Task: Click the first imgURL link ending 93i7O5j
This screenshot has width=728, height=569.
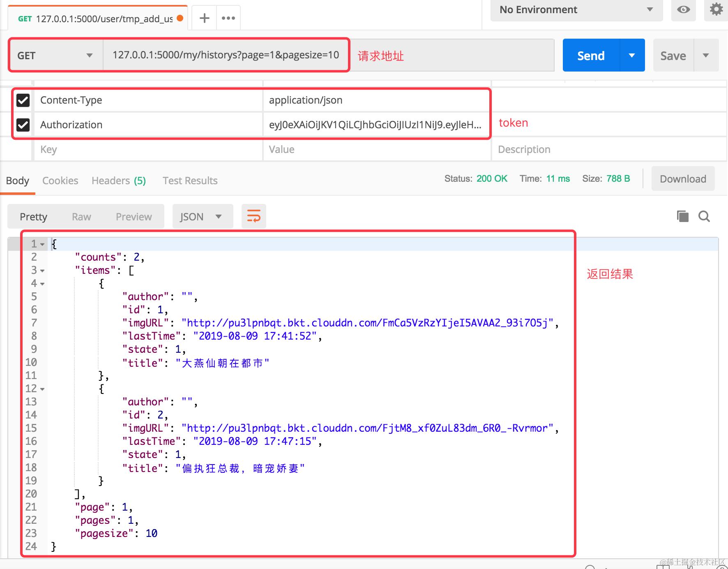Action: [367, 323]
